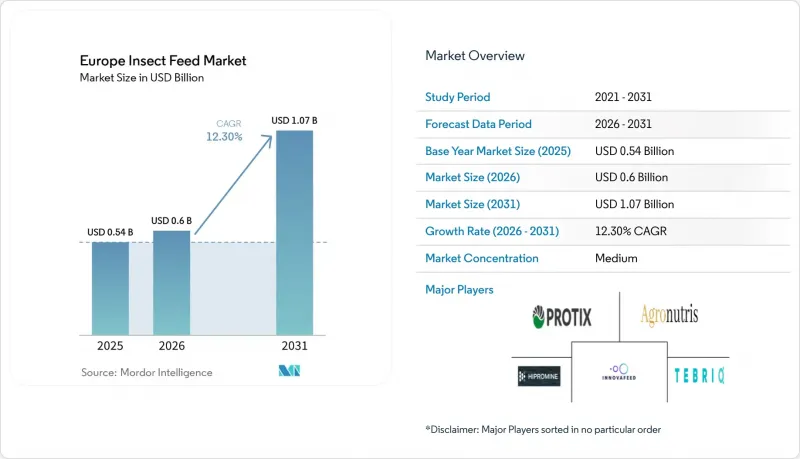The height and width of the screenshot is (459, 800).
Task: Select the 2025 bar in chart
Action: coord(110,289)
